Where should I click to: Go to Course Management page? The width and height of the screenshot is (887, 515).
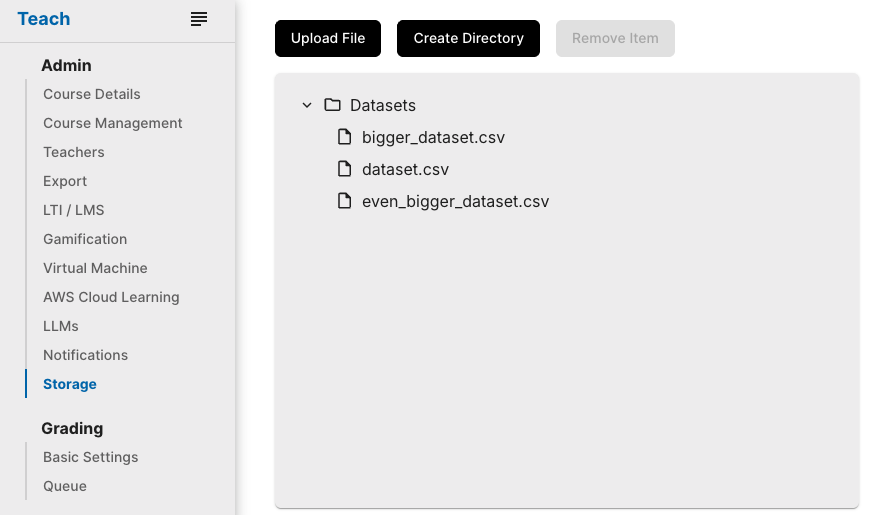tap(113, 123)
